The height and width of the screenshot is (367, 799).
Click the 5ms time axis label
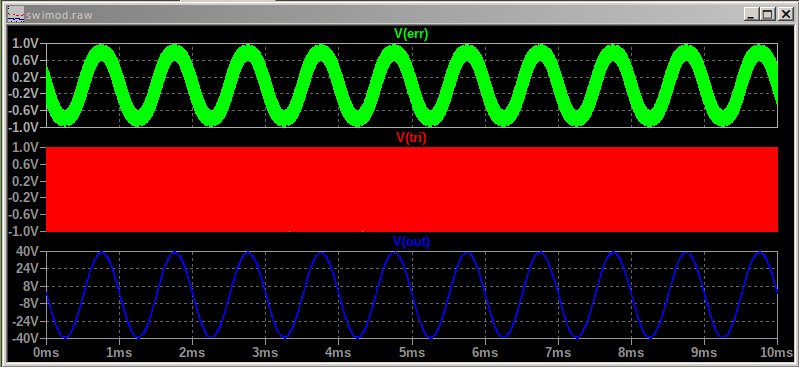click(x=412, y=353)
